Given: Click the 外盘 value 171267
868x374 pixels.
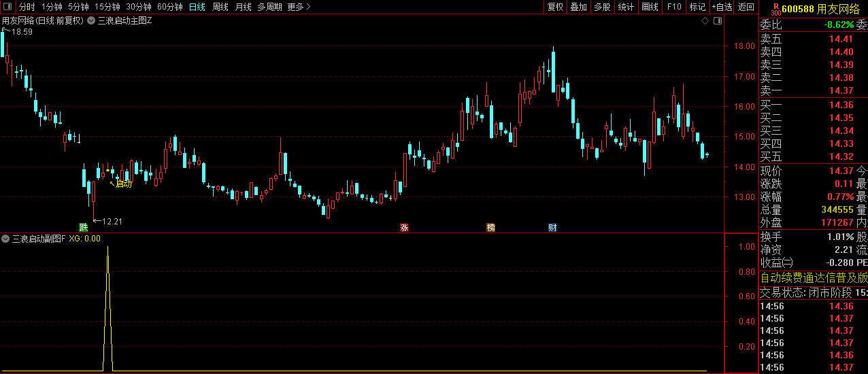Looking at the screenshot, I should coord(837,222).
